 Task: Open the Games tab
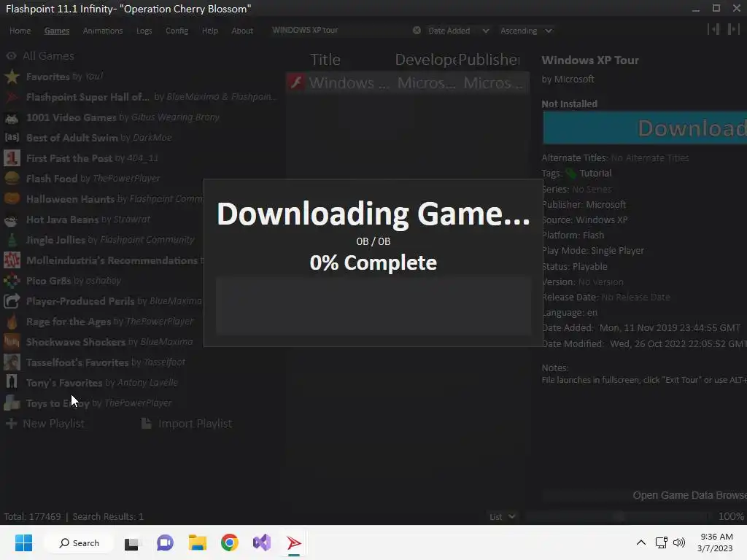57,31
